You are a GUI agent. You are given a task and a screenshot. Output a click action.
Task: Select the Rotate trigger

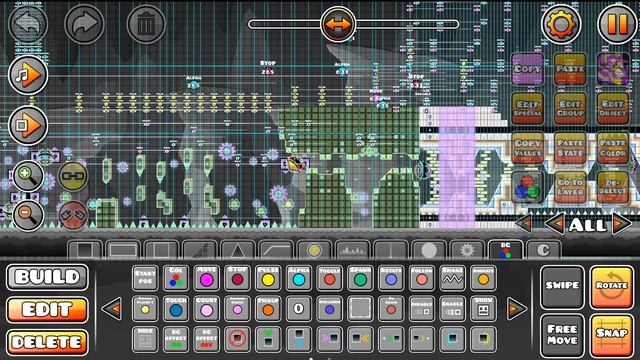[391, 278]
